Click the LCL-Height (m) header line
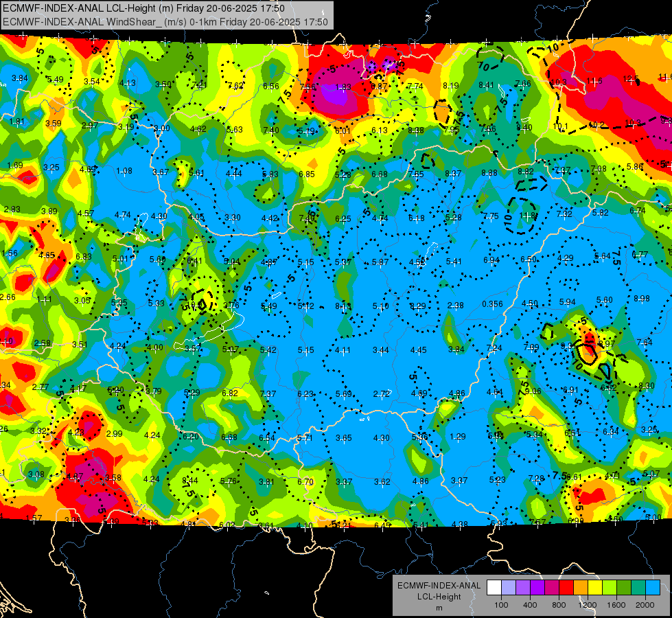The height and width of the screenshot is (618, 672). click(x=143, y=8)
